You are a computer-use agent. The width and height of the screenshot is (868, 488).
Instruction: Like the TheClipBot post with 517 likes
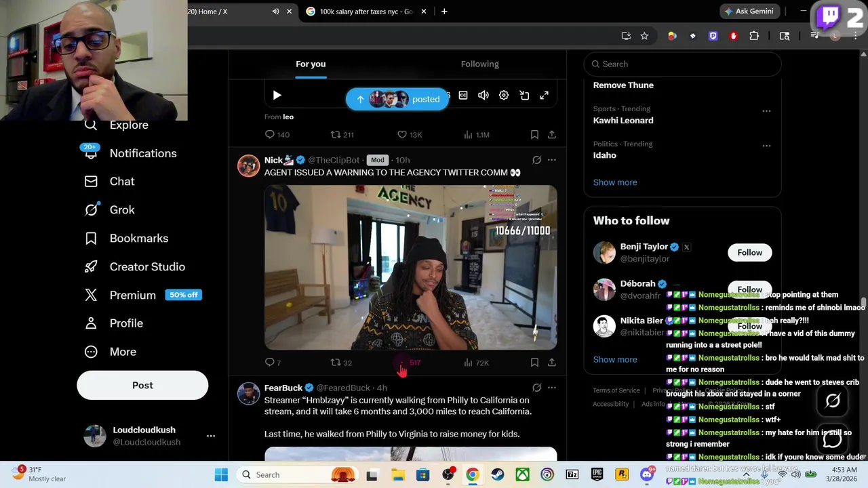(x=409, y=363)
